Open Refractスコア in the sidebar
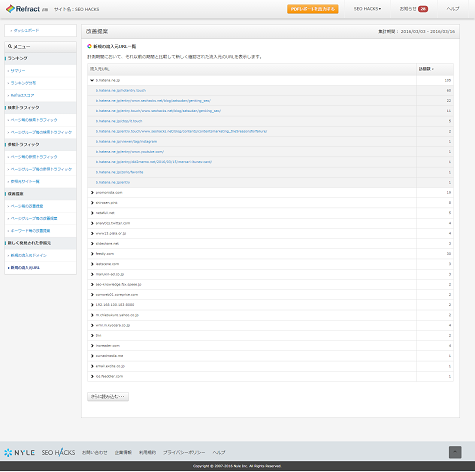The height and width of the screenshot is (472, 475). click(x=22, y=95)
